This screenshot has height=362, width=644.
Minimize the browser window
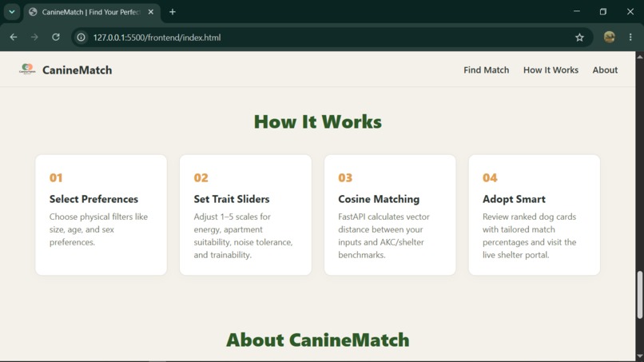point(577,11)
